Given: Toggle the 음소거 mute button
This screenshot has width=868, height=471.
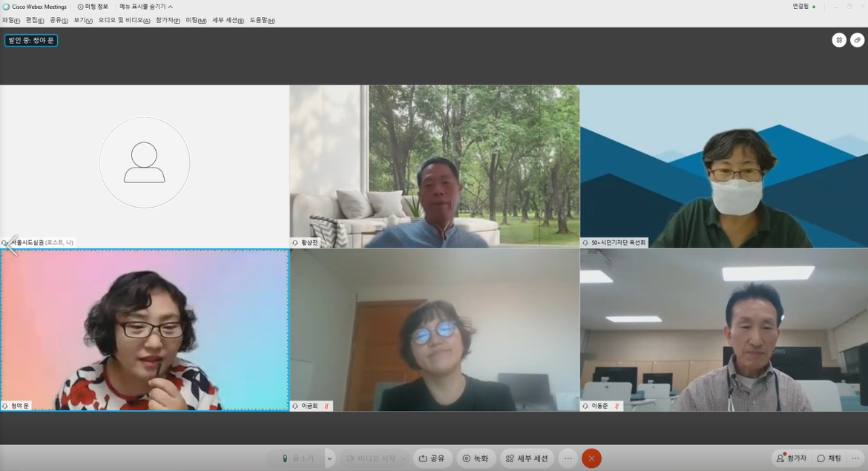Looking at the screenshot, I should pyautogui.click(x=297, y=458).
